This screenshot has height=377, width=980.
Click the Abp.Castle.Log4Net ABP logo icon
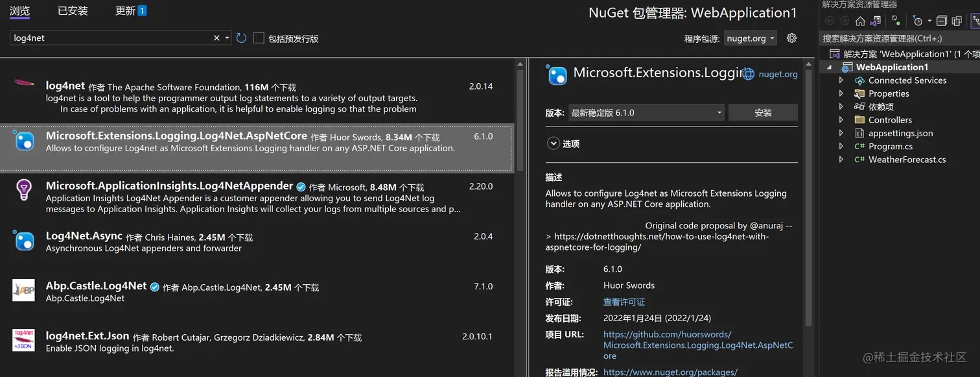(24, 290)
